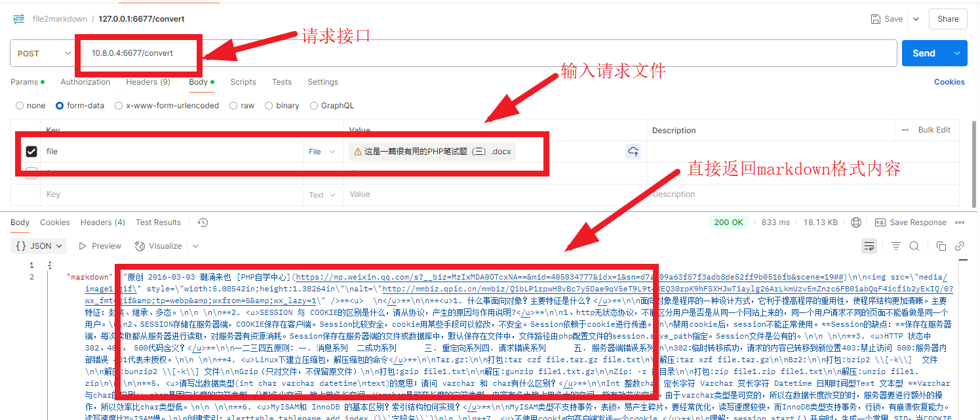
Task: Open the three-dot column options icon beside Bulk Edit
Action: pos(906,130)
